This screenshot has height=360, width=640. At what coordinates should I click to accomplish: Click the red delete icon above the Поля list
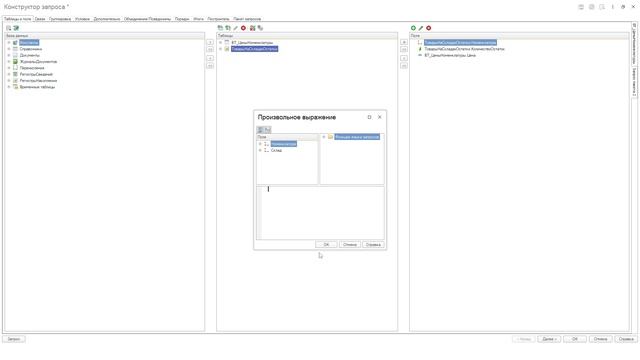click(x=429, y=28)
